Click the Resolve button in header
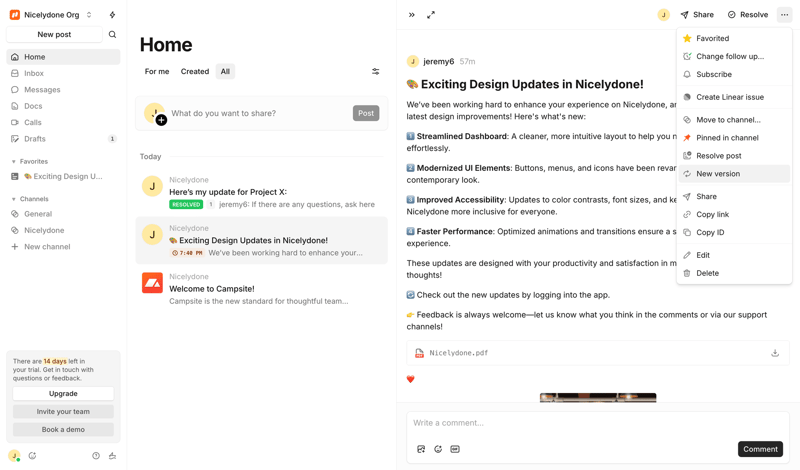Image resolution: width=800 pixels, height=470 pixels. [747, 15]
